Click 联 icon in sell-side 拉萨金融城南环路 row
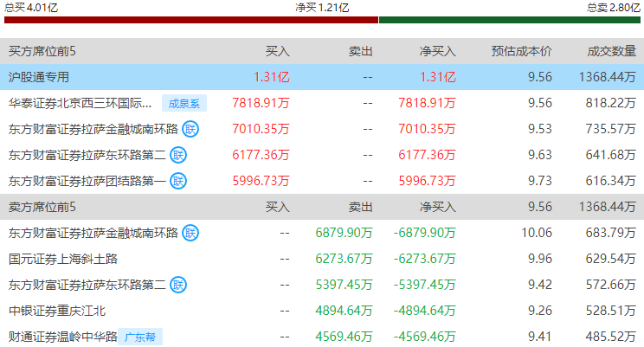Image resolution: width=644 pixels, height=347 pixels. [190, 233]
